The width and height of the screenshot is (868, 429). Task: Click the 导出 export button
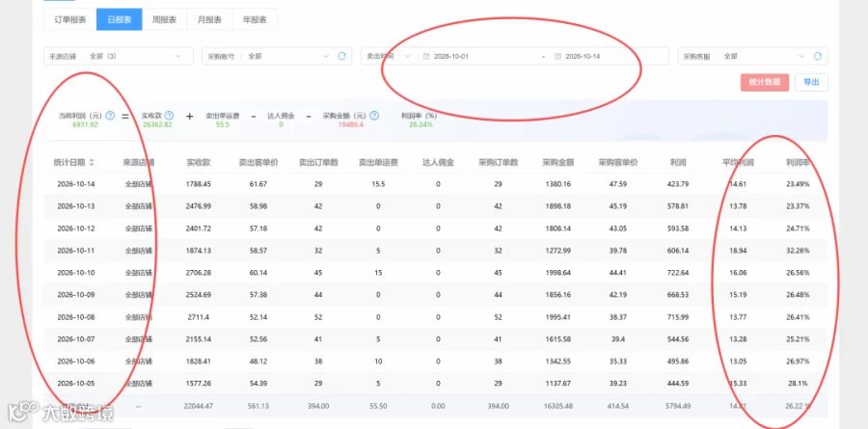click(x=811, y=82)
